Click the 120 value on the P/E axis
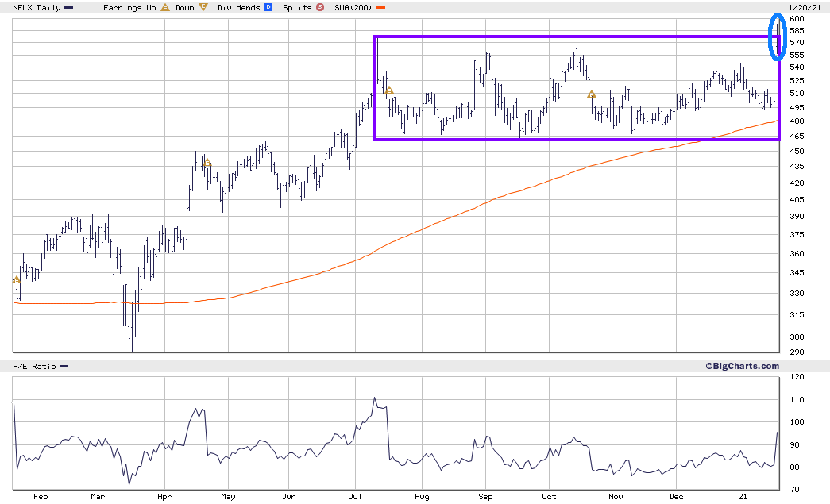 click(797, 376)
